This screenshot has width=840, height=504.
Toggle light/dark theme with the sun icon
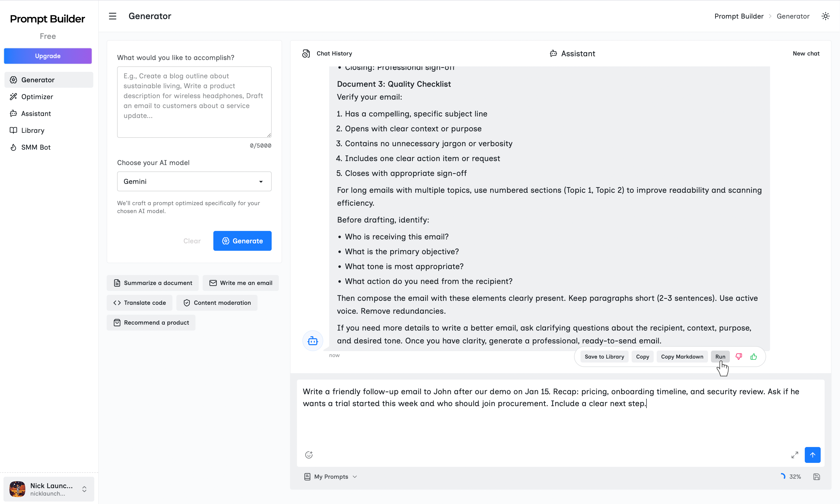pyautogui.click(x=826, y=16)
